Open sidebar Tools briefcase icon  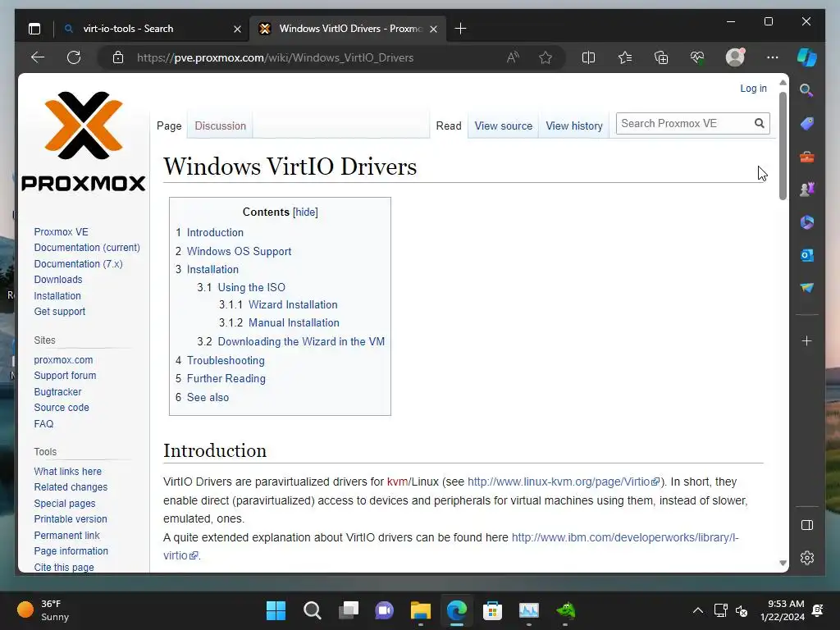[807, 157]
